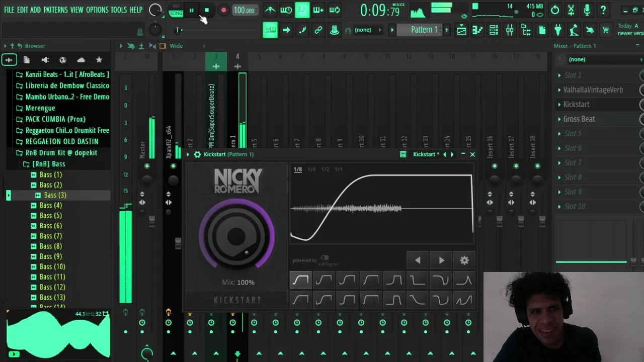Image resolution: width=644 pixels, height=362 pixels.
Task: Select the Bass (10) sample
Action: (52, 267)
